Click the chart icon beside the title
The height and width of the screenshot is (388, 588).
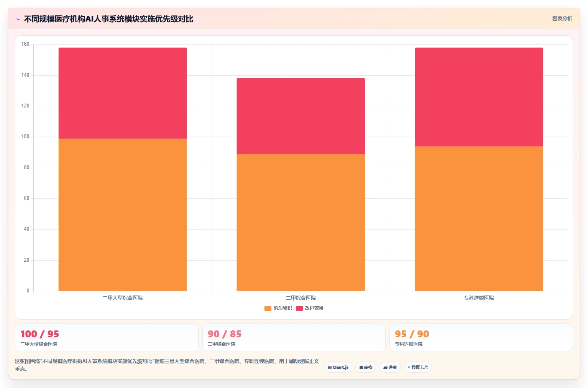tap(18, 19)
